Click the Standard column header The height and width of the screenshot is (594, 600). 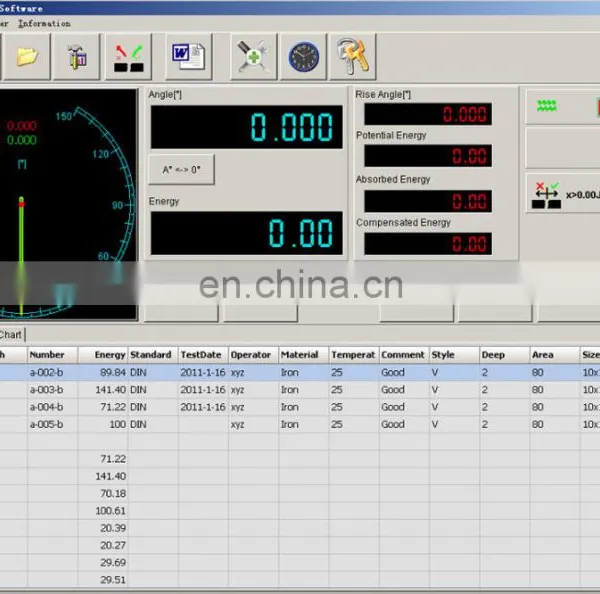pyautogui.click(x=153, y=355)
